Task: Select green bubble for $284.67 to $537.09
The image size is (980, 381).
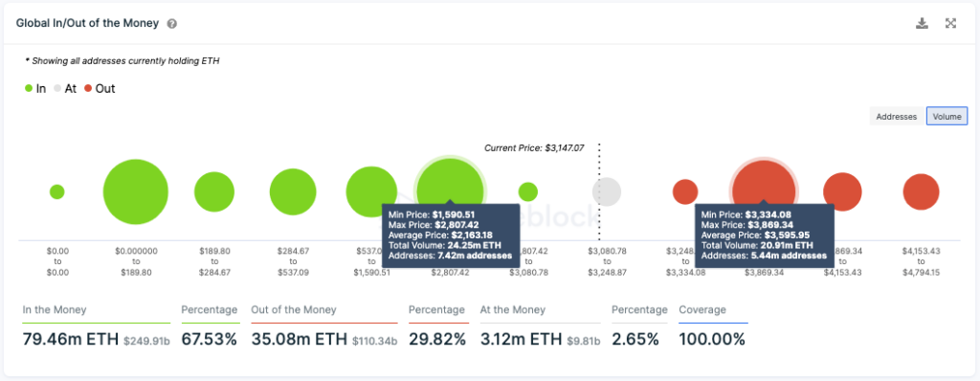Action: [x=293, y=192]
